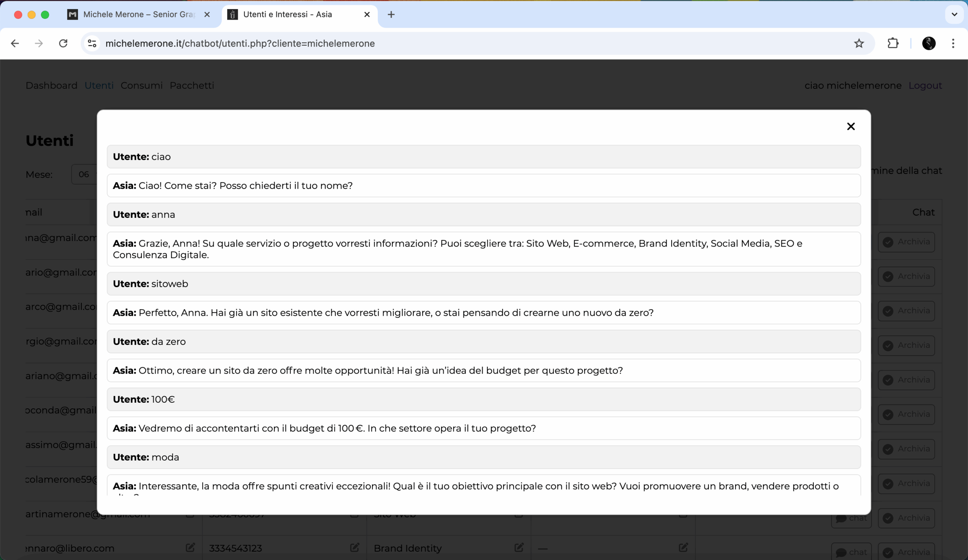
Task: Select message 'Utente: 100€'
Action: [x=484, y=399]
